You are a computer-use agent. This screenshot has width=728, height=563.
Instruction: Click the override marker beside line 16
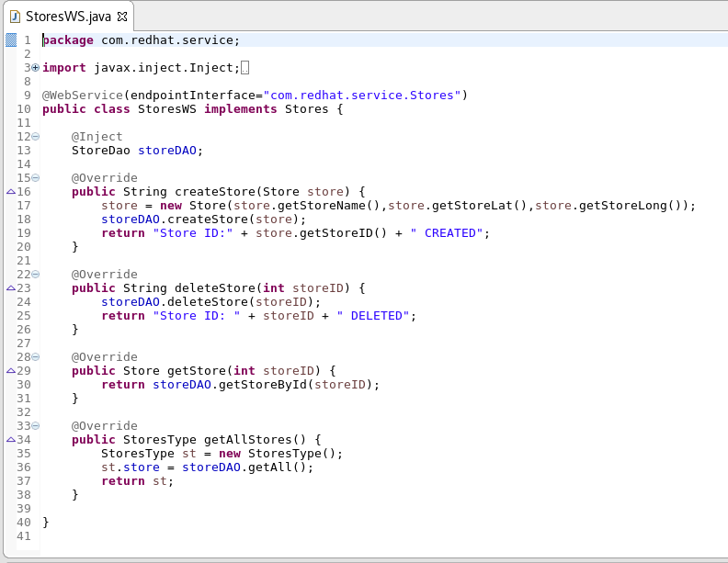pyautogui.click(x=11, y=192)
